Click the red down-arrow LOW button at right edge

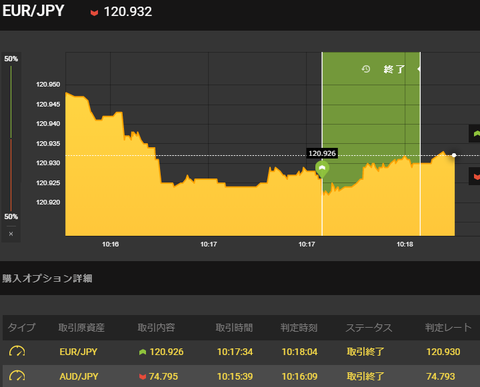pyautogui.click(x=475, y=176)
